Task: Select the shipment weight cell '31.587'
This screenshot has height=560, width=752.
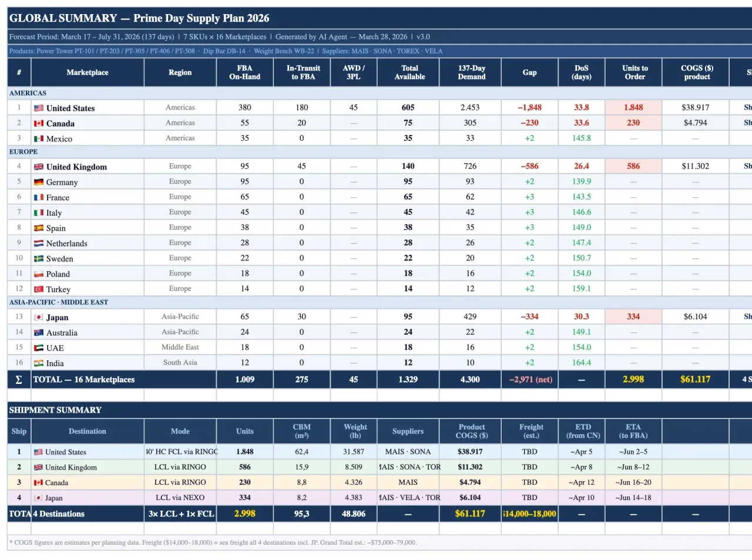Action: 354,451
